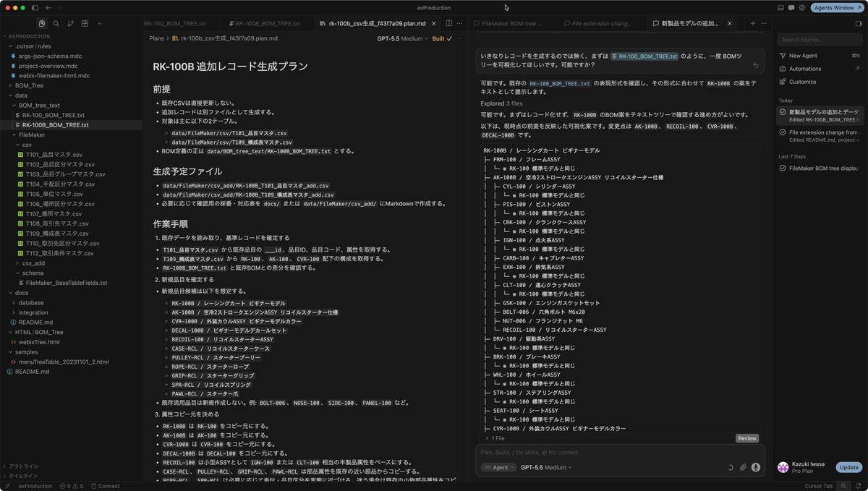Image resolution: width=868 pixels, height=491 pixels.
Task: Click the Update button
Action: click(848, 467)
